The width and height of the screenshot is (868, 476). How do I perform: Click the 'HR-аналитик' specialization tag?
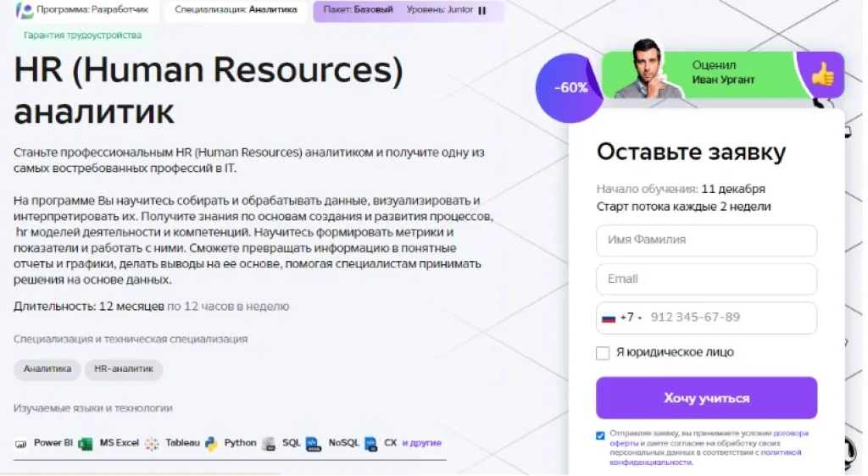coord(124,368)
